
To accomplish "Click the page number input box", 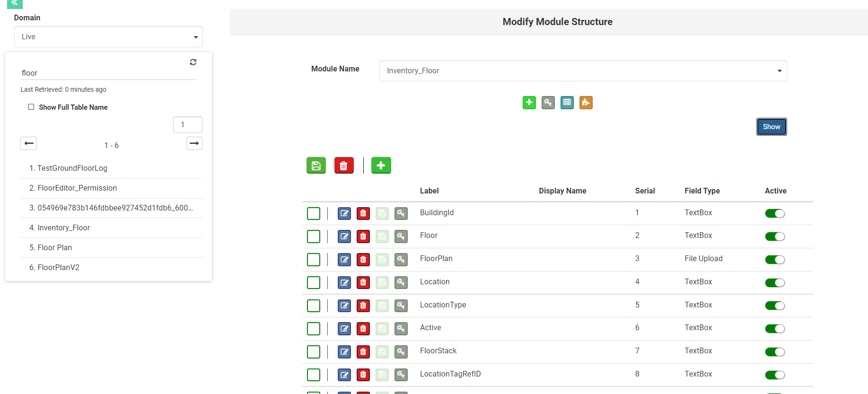I will coord(188,125).
